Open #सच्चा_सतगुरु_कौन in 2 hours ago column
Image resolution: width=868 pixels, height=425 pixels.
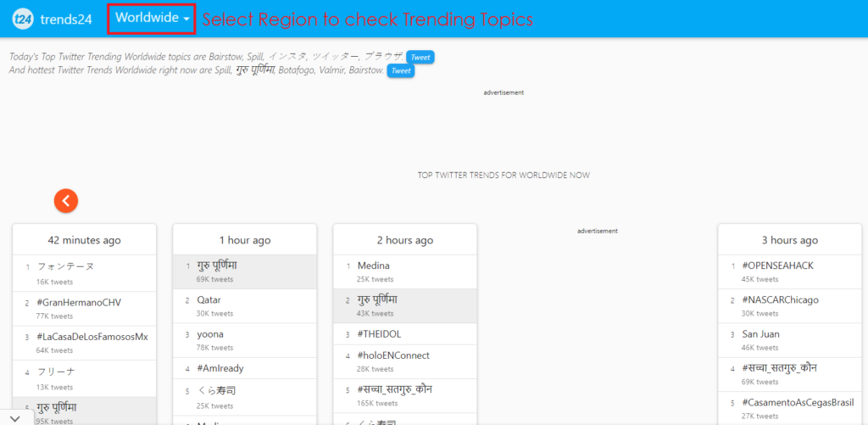[395, 389]
